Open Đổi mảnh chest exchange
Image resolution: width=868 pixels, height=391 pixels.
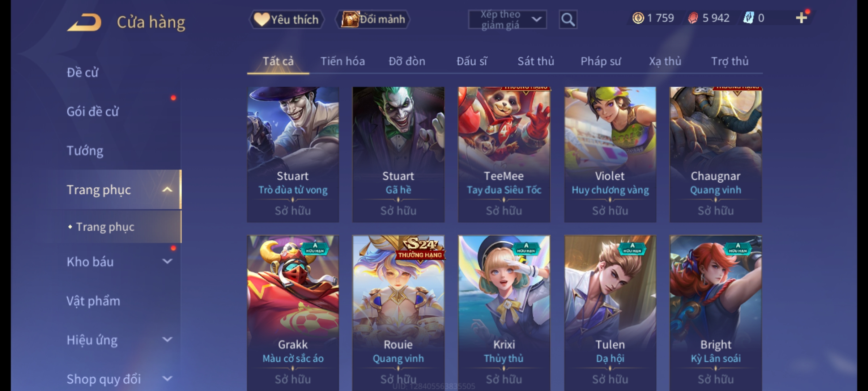point(373,19)
